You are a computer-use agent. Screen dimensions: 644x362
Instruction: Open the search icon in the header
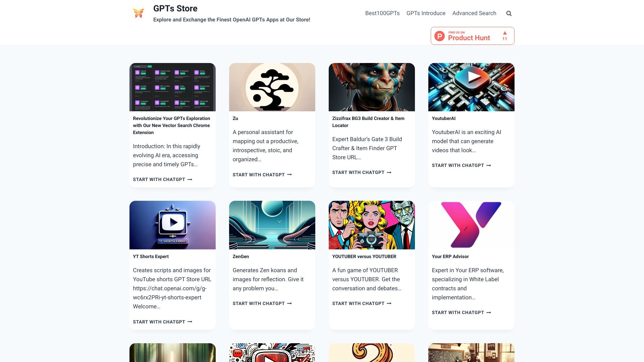[509, 13]
